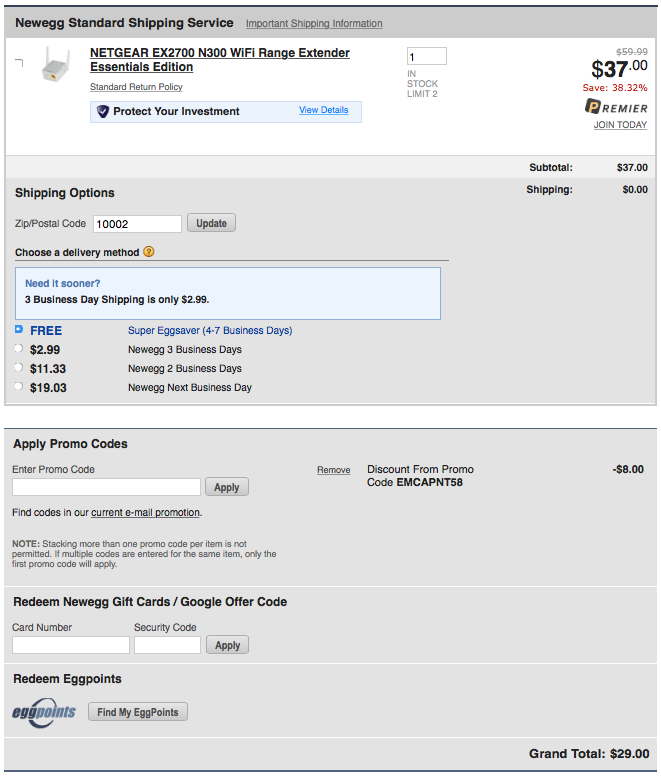Open Important Shipping Information link
The height and width of the screenshot is (779, 661).
[x=314, y=23]
